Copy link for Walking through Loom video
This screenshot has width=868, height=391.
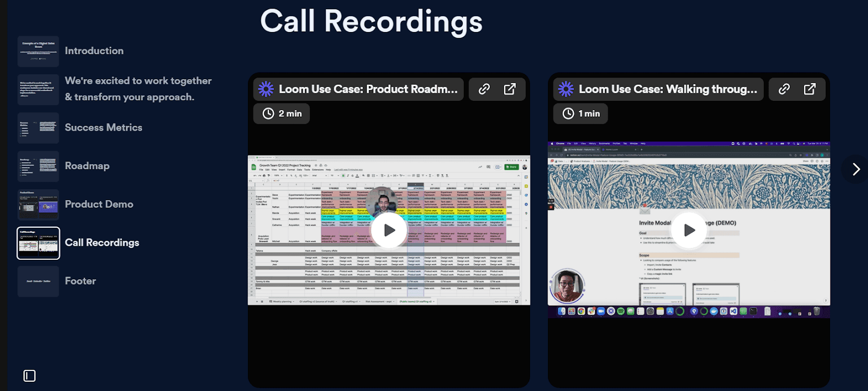coord(784,89)
